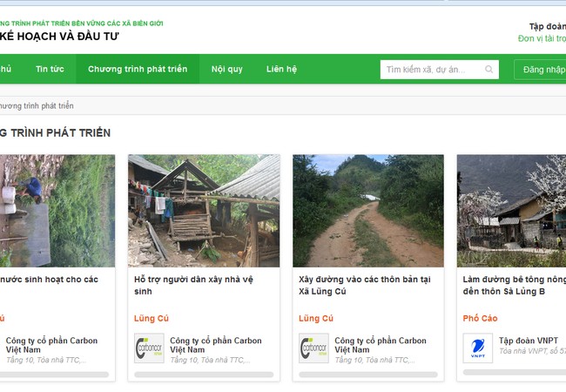Open the Nội quy menu item

point(227,69)
